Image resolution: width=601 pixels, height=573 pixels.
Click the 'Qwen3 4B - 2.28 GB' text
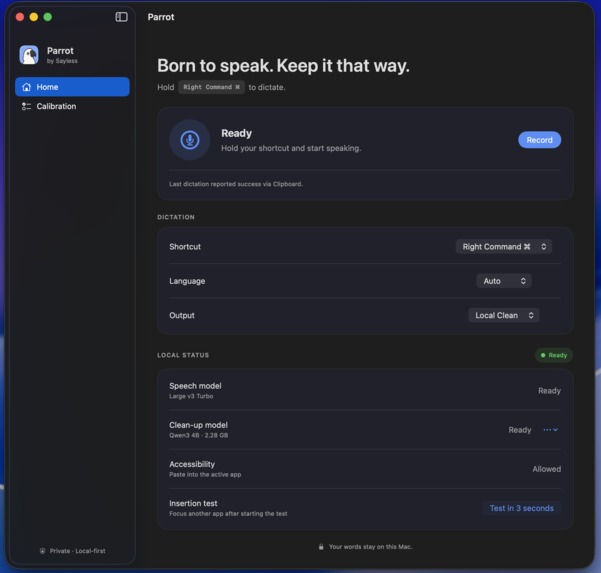pos(199,435)
